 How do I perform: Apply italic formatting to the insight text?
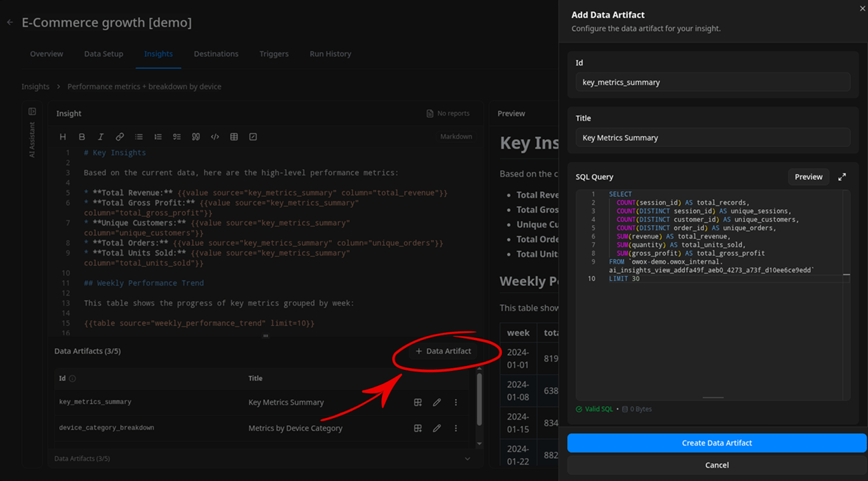[100, 136]
